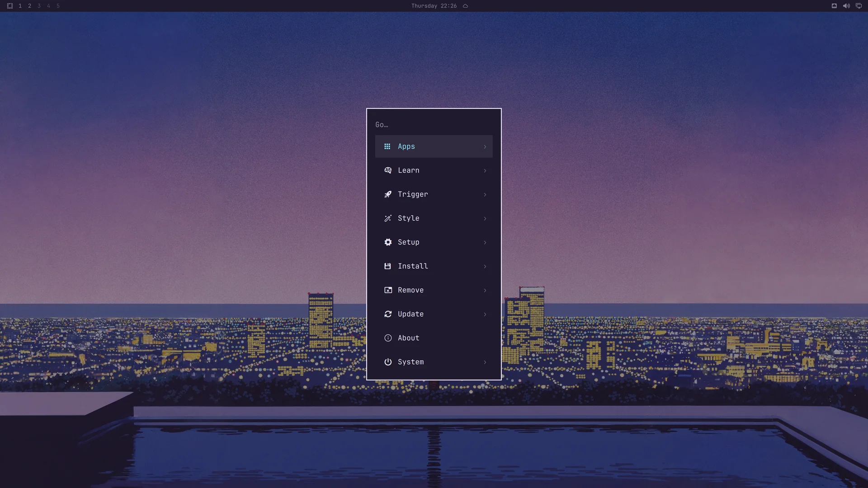Switch to workspace 5 in top bar
868x488 pixels.
click(x=58, y=6)
